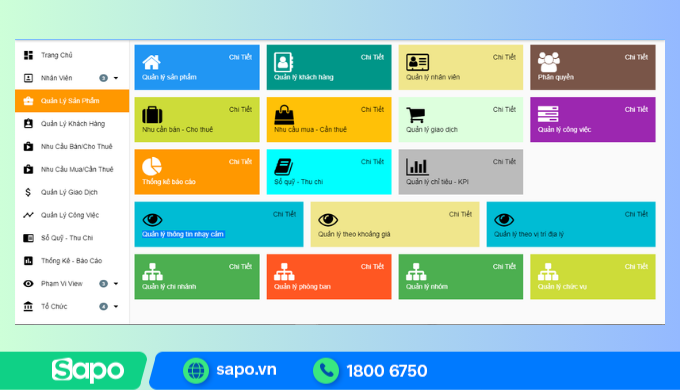Click Chi Tiết on Quản lý theo khoảng giá tile
This screenshot has height=390, width=680.
tap(460, 214)
